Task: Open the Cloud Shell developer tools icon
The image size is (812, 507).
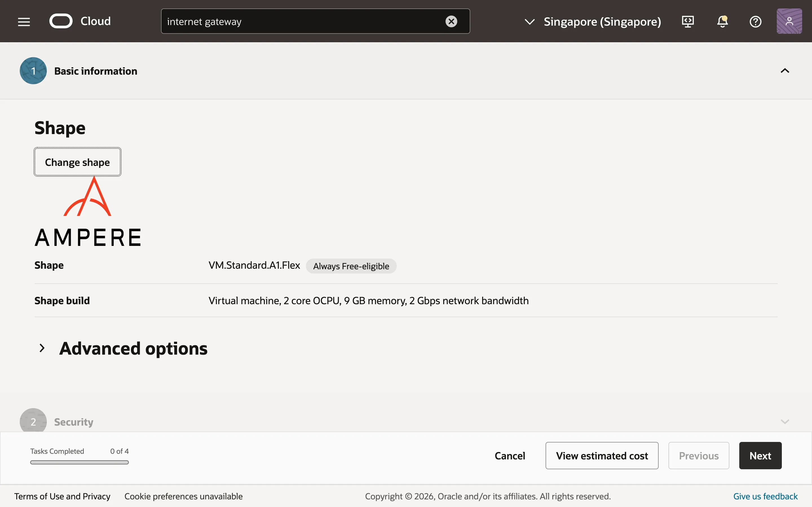Action: pyautogui.click(x=687, y=21)
